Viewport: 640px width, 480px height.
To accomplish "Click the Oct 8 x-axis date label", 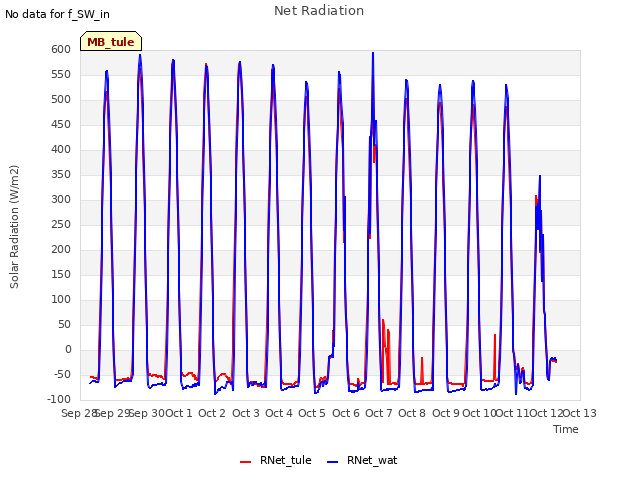I will point(412,413).
